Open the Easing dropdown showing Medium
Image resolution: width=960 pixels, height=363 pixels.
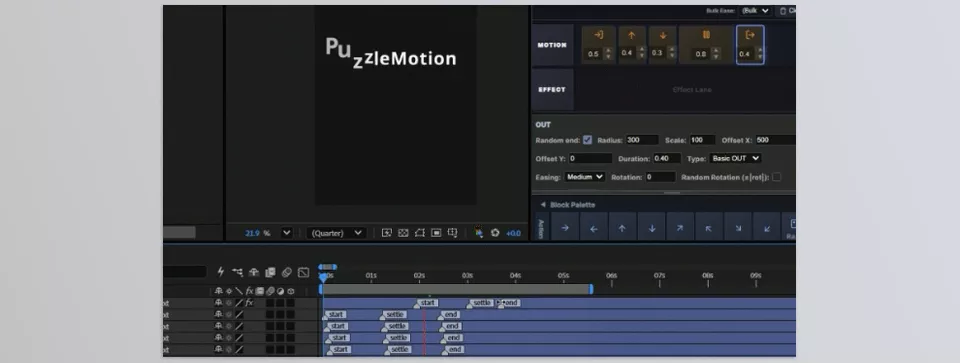(584, 177)
